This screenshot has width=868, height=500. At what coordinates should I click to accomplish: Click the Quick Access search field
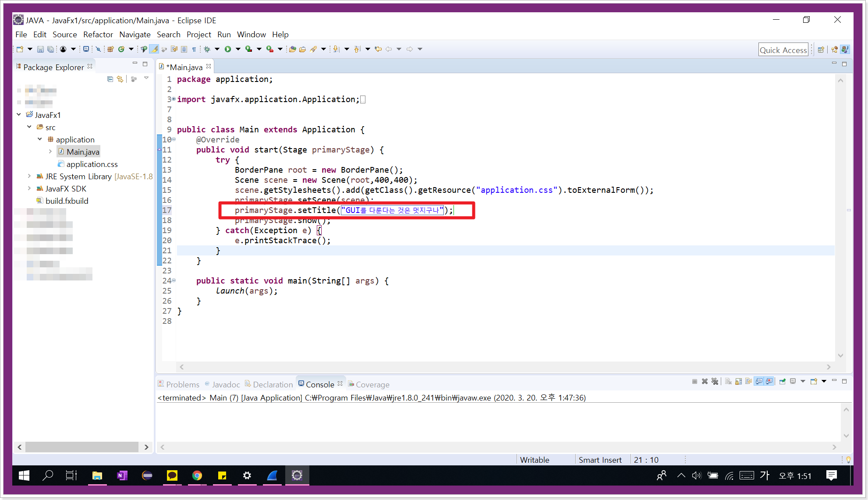783,50
